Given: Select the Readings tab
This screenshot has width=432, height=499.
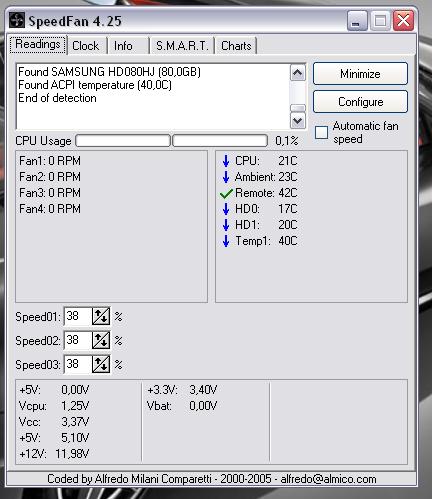Looking at the screenshot, I should coord(38,44).
